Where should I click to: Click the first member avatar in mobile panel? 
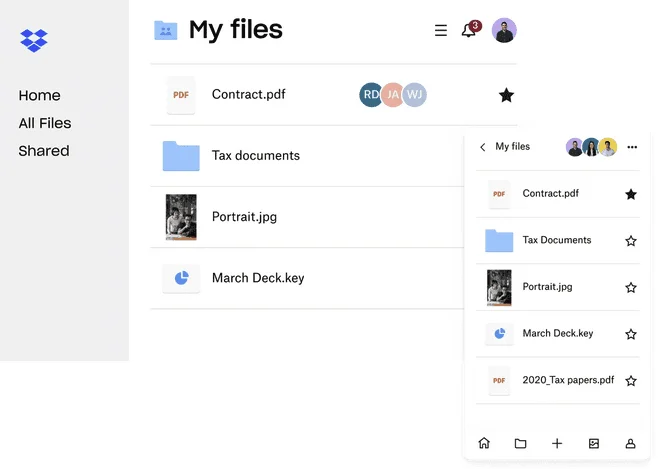click(574, 147)
